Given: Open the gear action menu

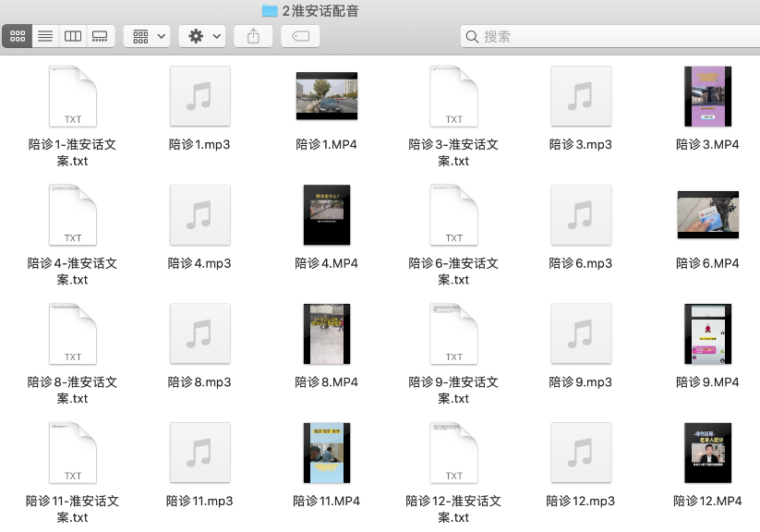Looking at the screenshot, I should pos(201,36).
